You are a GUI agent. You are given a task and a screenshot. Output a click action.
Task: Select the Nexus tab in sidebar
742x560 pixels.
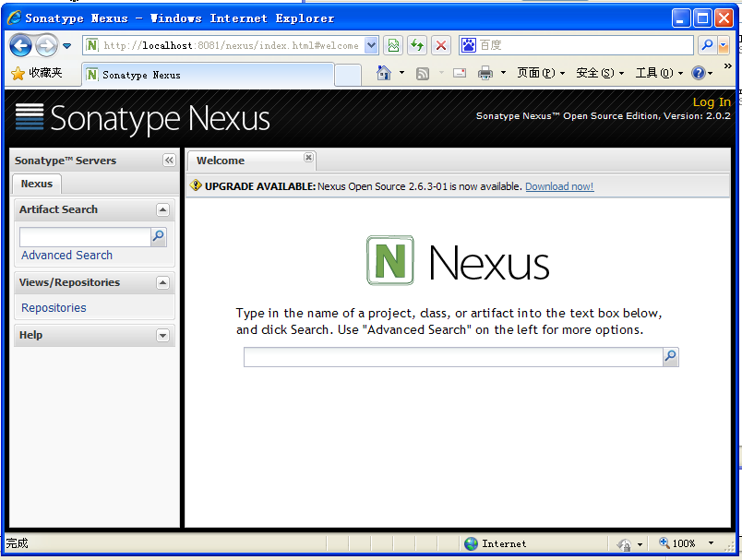tap(37, 184)
